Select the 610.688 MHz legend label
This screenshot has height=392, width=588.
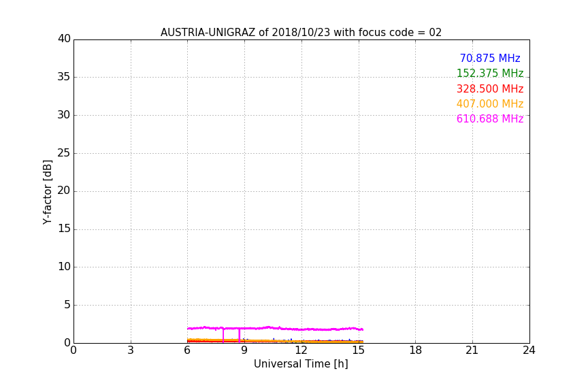pyautogui.click(x=490, y=119)
